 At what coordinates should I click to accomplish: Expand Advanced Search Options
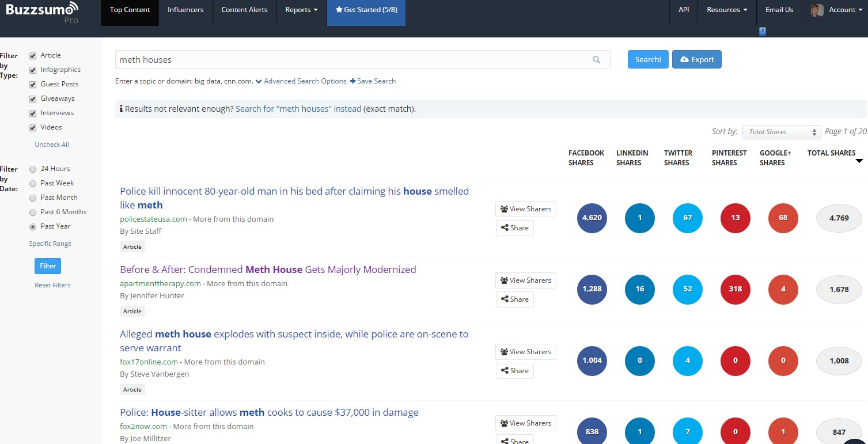(301, 81)
